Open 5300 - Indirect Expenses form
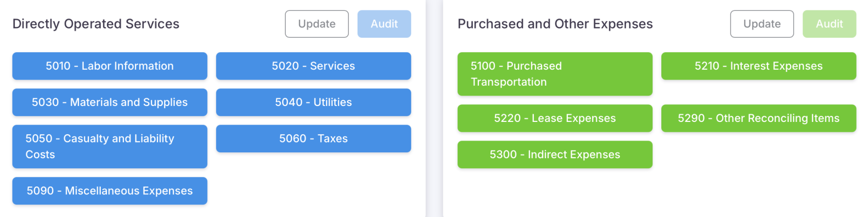This screenshot has width=868, height=217. click(554, 154)
